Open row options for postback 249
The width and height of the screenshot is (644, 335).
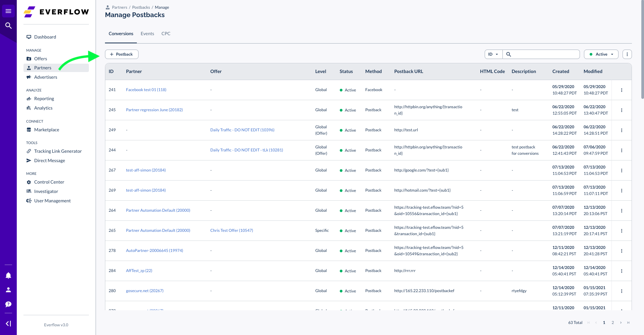[x=622, y=130]
